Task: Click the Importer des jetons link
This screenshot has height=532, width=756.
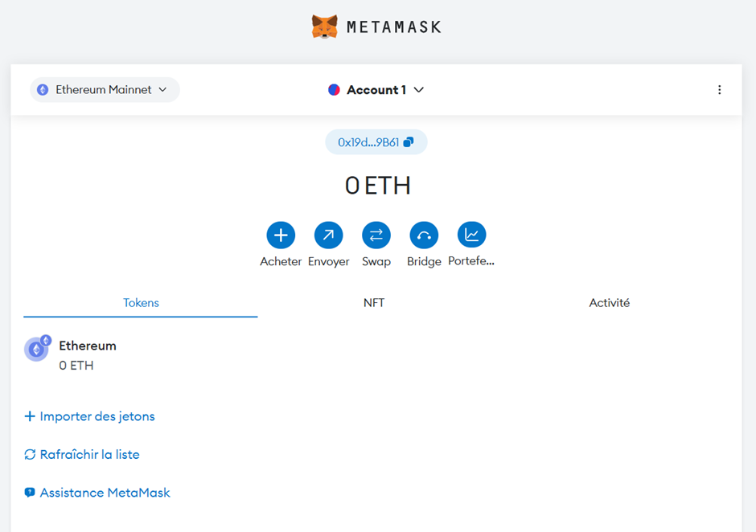Action: point(90,416)
